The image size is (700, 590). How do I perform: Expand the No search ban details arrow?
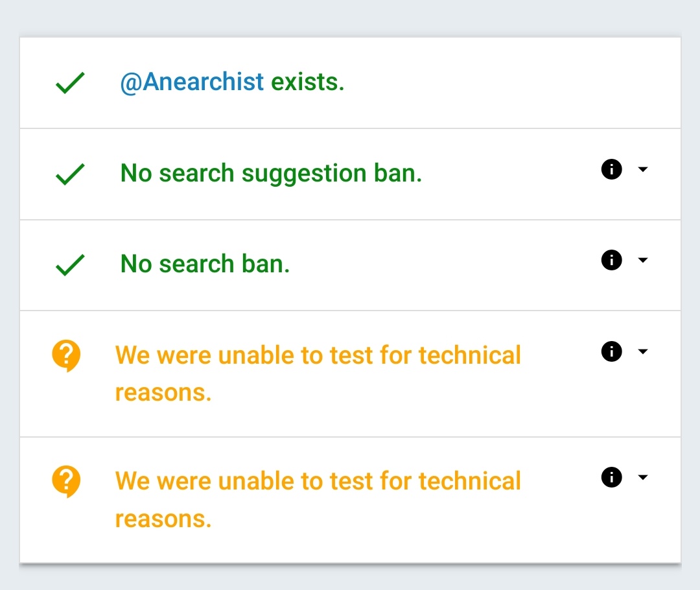[x=643, y=261]
